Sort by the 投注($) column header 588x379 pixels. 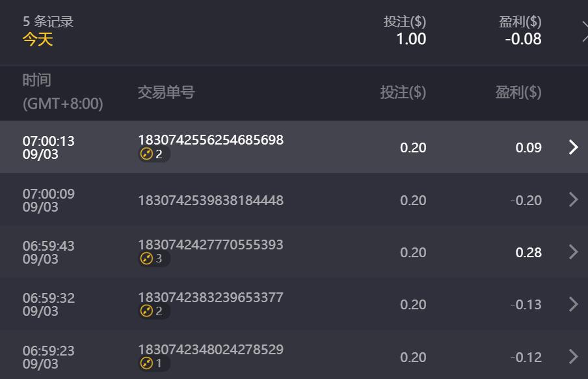[403, 92]
